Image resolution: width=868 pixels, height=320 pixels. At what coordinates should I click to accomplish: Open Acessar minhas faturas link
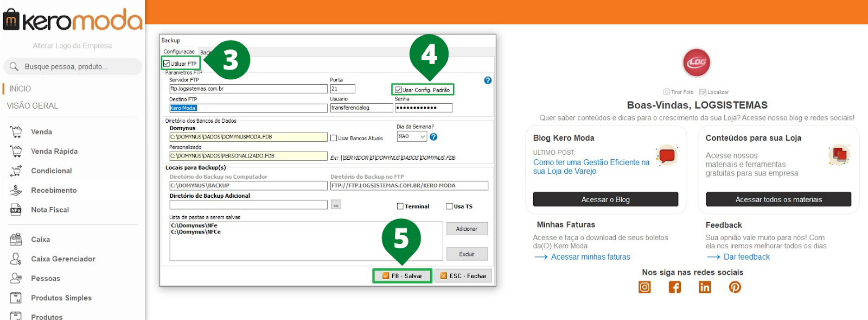[x=591, y=257]
